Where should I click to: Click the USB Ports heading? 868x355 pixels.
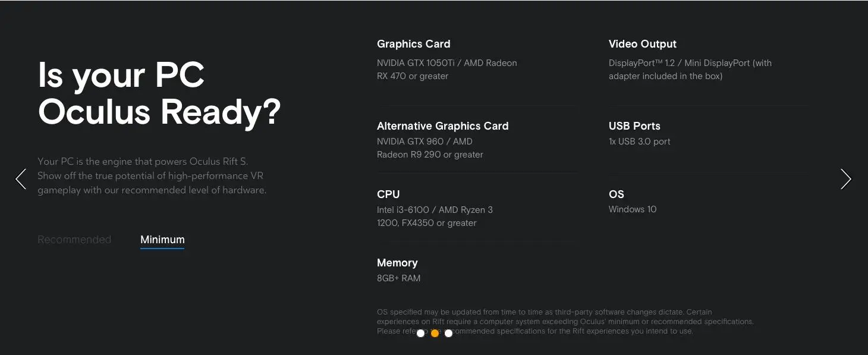[x=634, y=126]
